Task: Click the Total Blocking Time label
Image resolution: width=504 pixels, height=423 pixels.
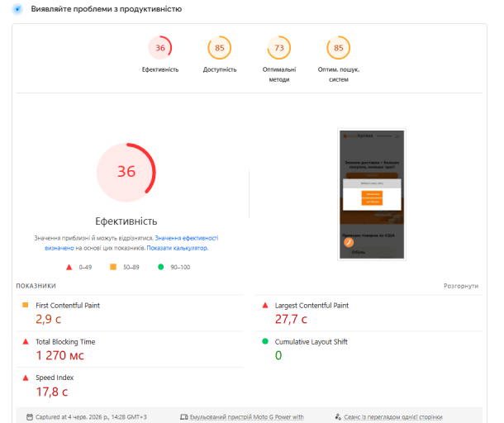Action: point(65,342)
